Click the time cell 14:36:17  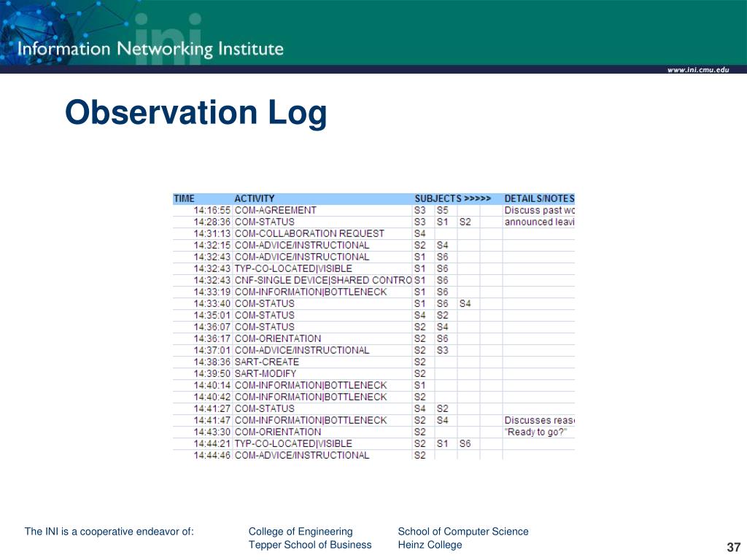[212, 338]
